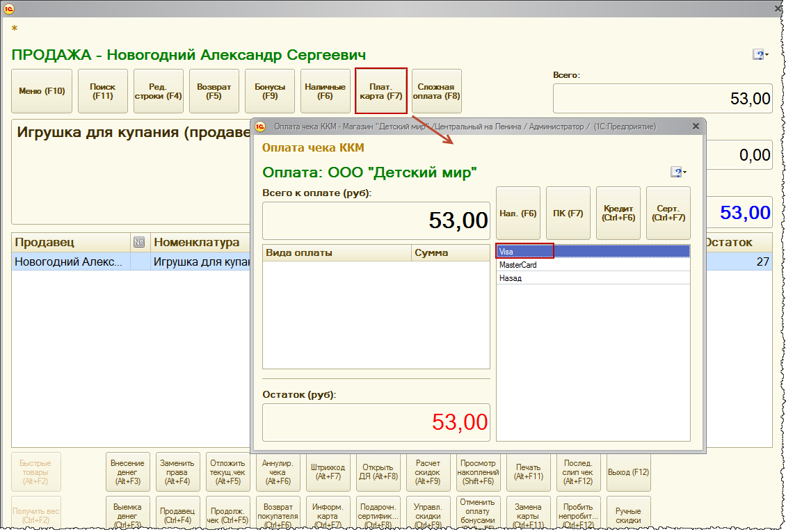Click the Возврат покупателя button
Viewport: 786px width, 532px height.
tap(278, 513)
